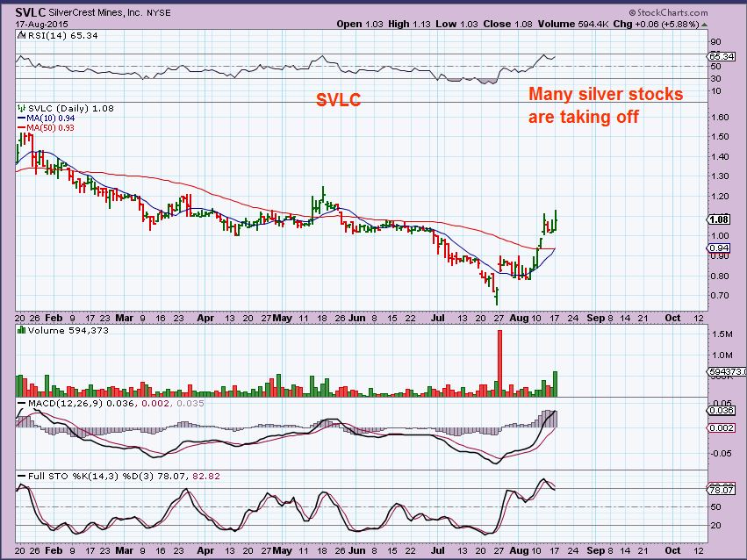
Task: Click the black line marker beside MACD(12,26,9)
Action: click(21, 404)
